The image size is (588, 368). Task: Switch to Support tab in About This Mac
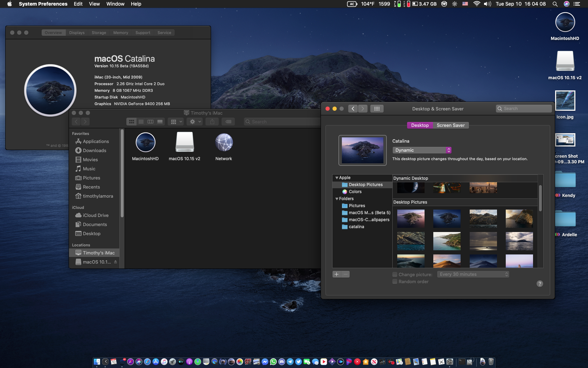[x=143, y=33]
